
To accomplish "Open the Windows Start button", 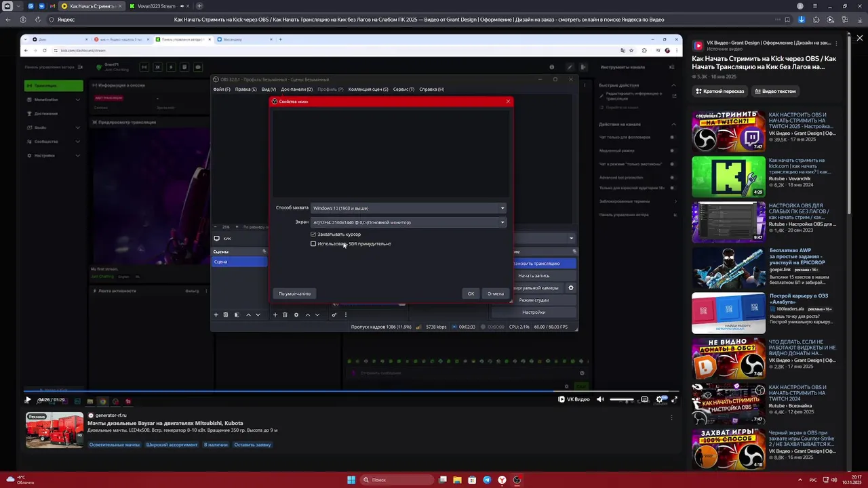I will coord(351,480).
